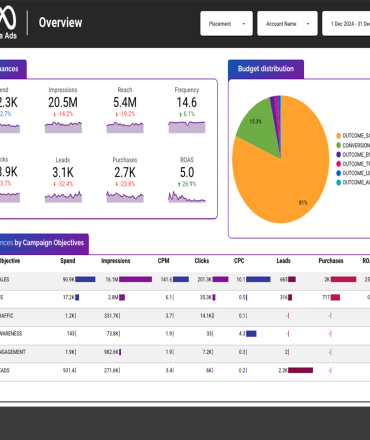370x440 pixels.
Task: Click the Reach 5.4M scorecard value
Action: [x=125, y=102]
